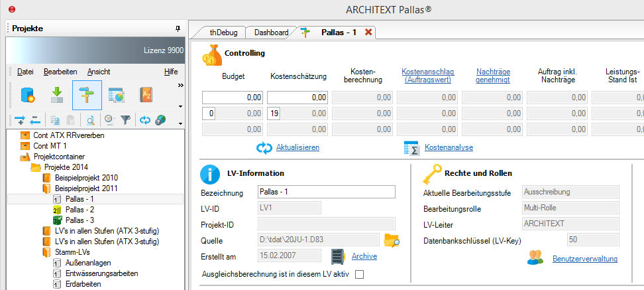Select the highlighted signpost toolbar icon
Screen dimensions: 644x290
point(87,96)
